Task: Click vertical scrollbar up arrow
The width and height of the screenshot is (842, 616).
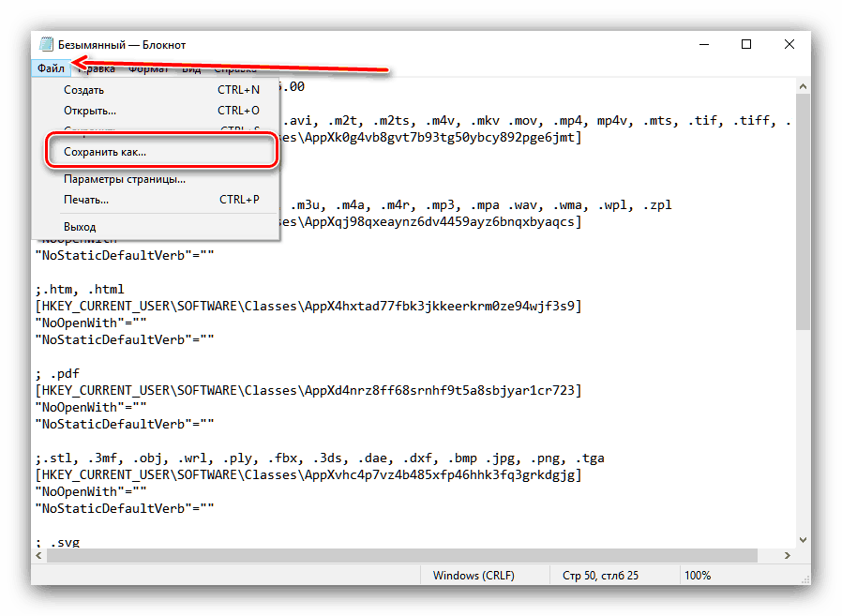Action: [x=803, y=86]
